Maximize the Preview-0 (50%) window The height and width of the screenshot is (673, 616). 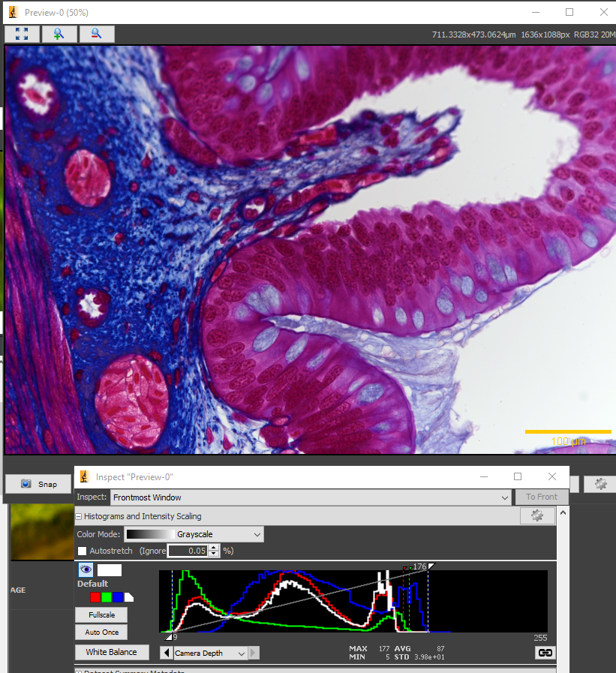[569, 12]
